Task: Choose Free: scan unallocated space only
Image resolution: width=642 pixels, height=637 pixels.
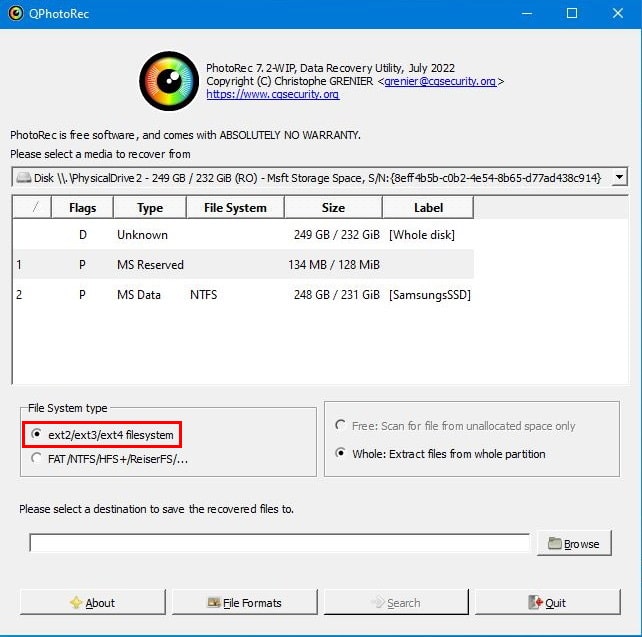Action: coord(455,426)
